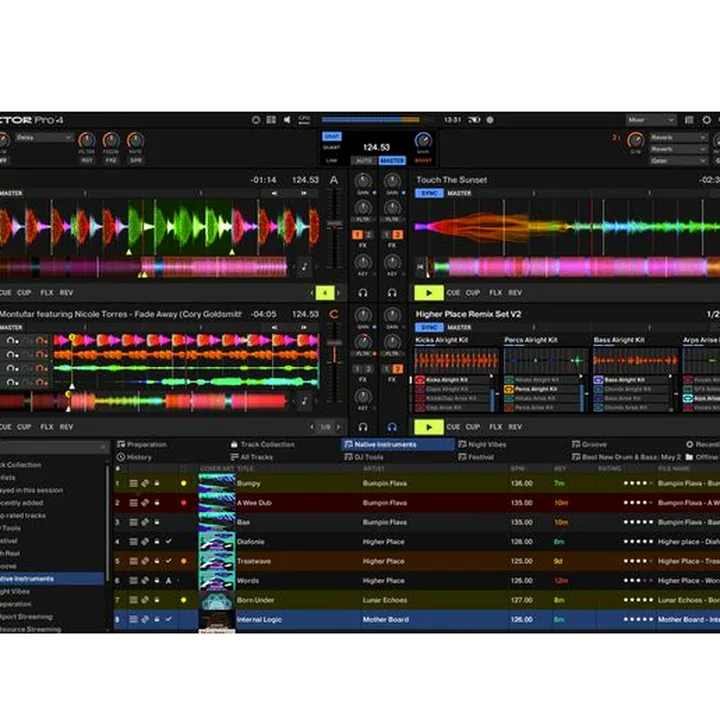Toggle FX unit 2 assign for deck D
Viewport: 720px width, 720px height.
click(x=398, y=369)
